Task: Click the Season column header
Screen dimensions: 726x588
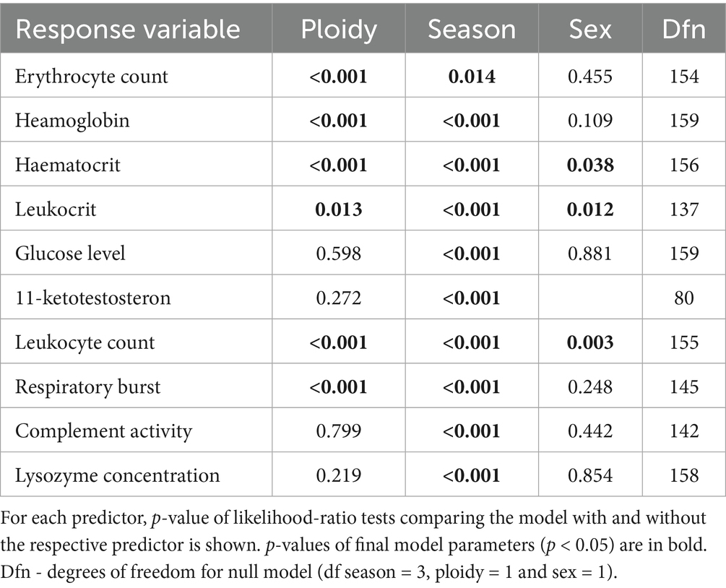Action: point(472,30)
